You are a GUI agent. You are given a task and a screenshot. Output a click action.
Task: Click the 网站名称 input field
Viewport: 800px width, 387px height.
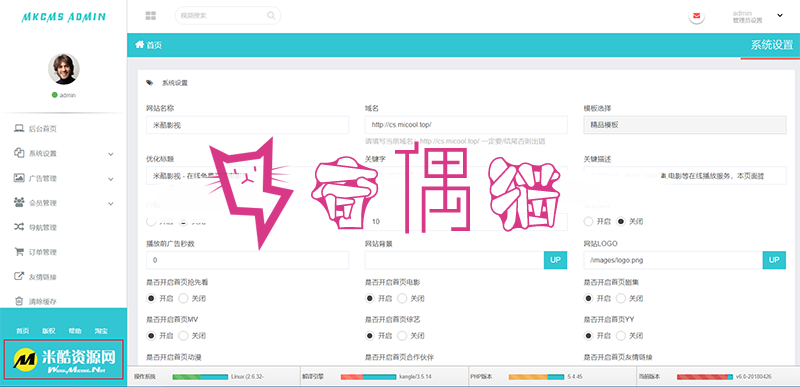click(247, 124)
